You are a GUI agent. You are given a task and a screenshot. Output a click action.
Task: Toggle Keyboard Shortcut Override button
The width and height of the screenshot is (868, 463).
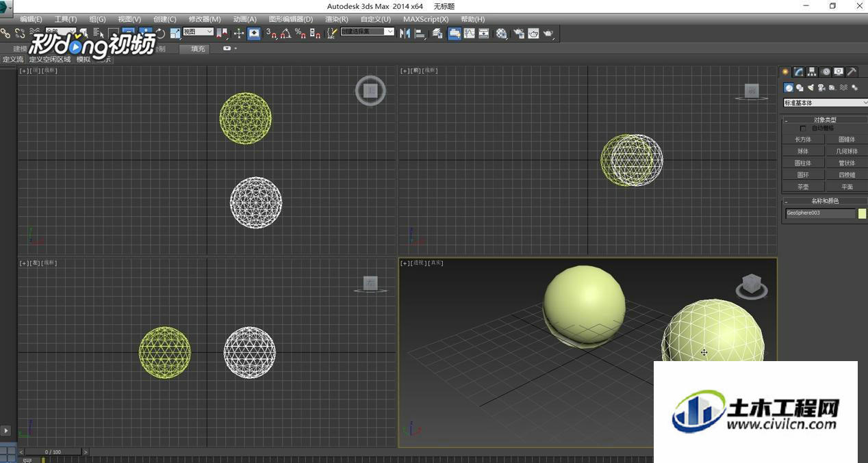point(254,33)
